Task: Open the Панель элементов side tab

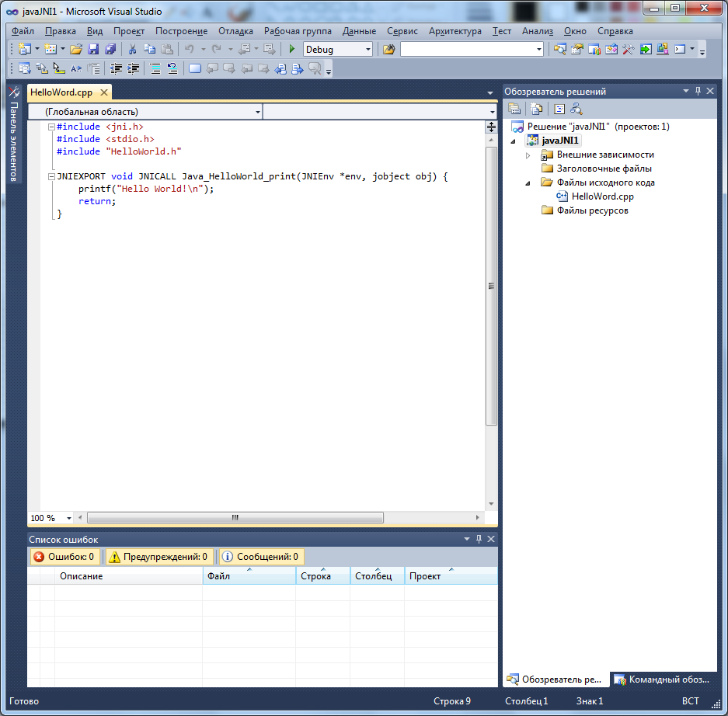Action: tap(13, 134)
